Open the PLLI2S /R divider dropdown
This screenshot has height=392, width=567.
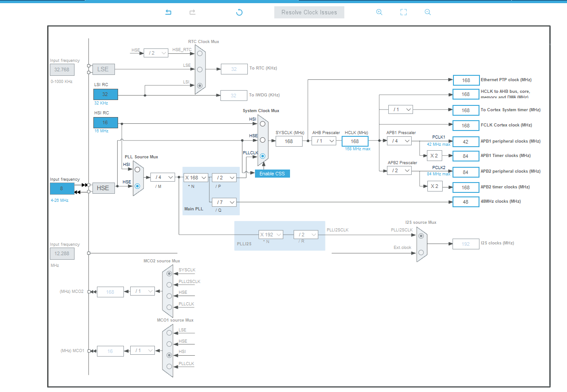tap(306, 234)
